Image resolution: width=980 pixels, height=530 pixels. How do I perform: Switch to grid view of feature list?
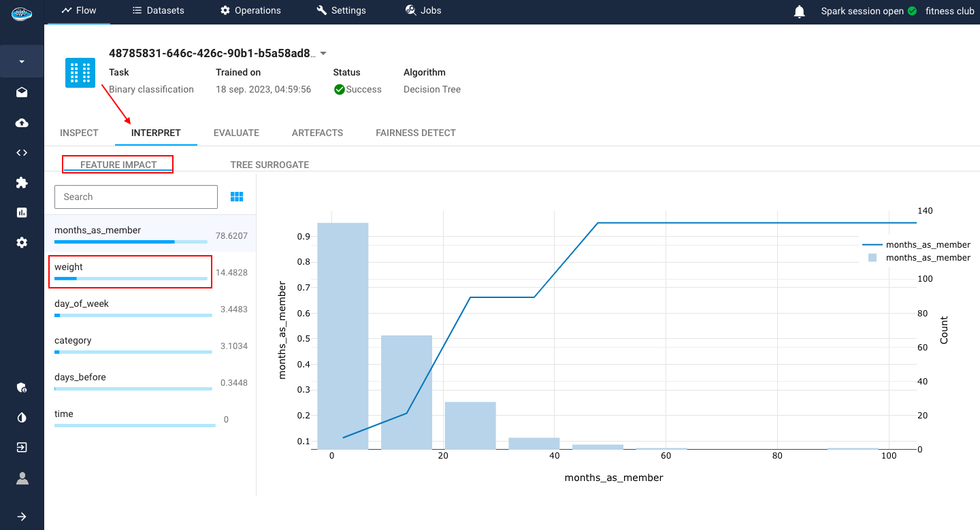(x=237, y=197)
